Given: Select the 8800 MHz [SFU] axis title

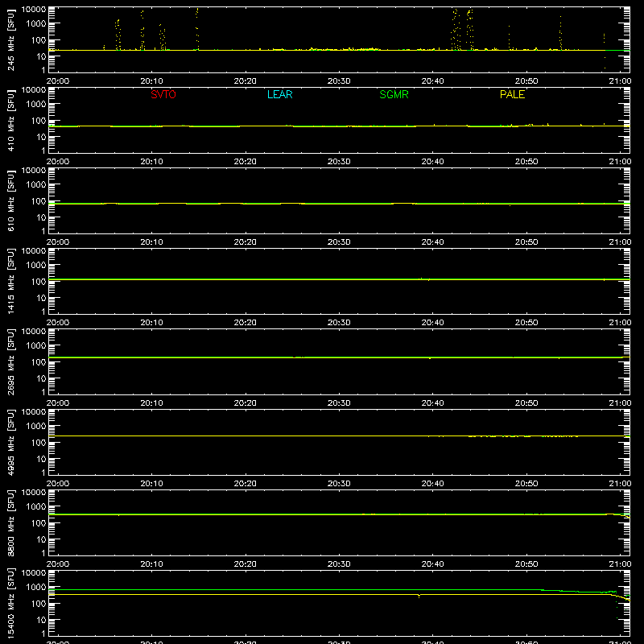Looking at the screenshot, I should pyautogui.click(x=11, y=522).
